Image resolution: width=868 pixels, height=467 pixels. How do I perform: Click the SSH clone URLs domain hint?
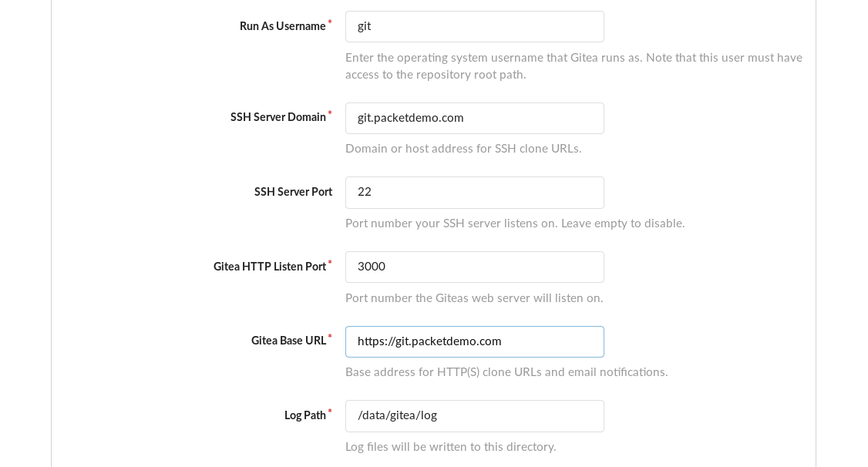(x=463, y=148)
